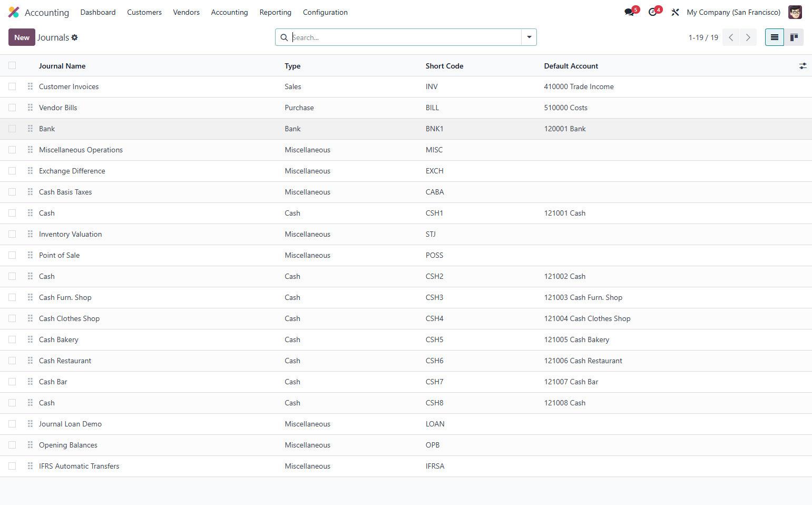Screen dimensions: 812x505
Task: Switch to kanban view
Action: 794,37
